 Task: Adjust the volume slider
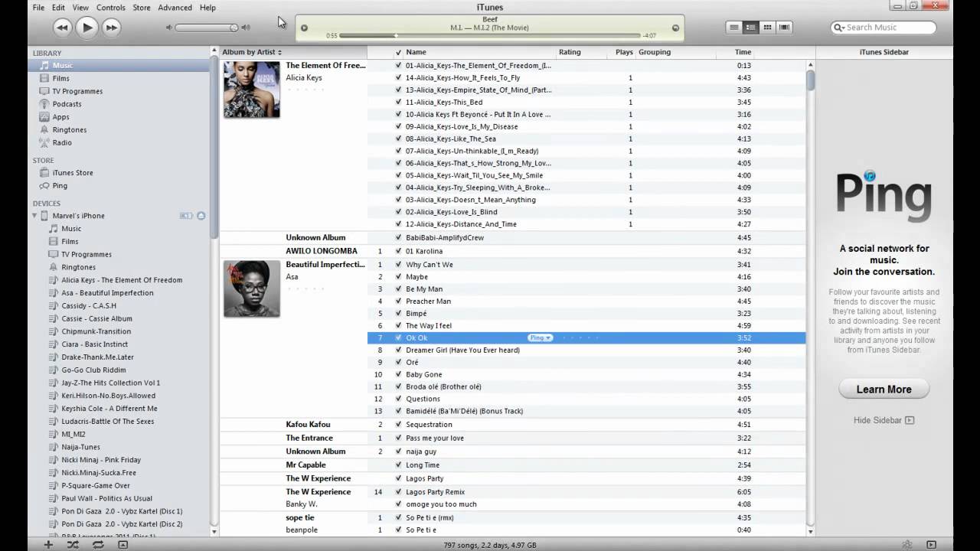point(207,28)
